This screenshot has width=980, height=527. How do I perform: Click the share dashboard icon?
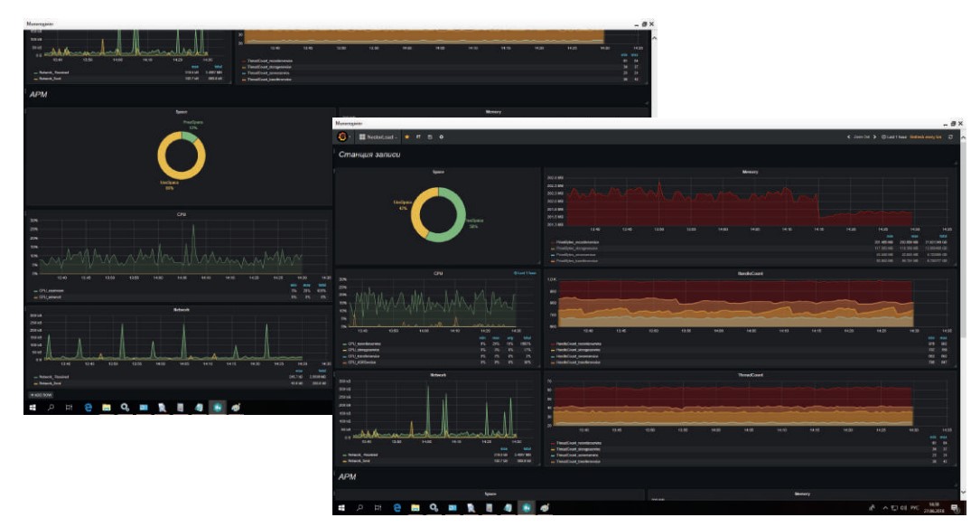point(418,136)
